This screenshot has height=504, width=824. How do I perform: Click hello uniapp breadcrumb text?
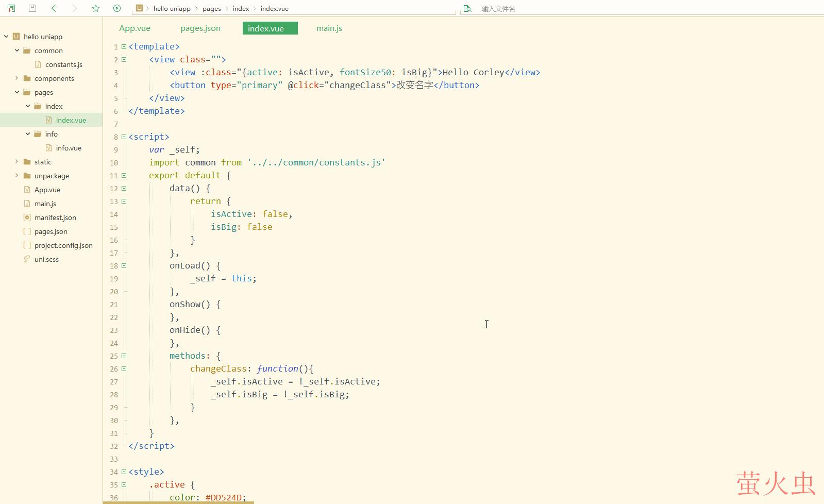click(172, 9)
